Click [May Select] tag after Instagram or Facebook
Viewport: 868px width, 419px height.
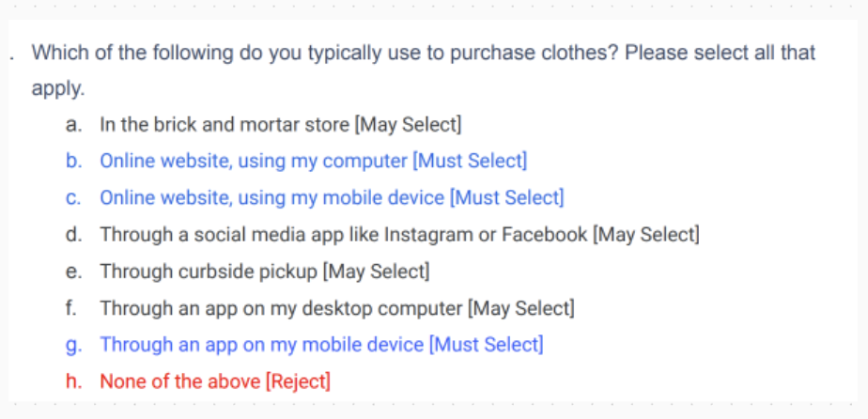pyautogui.click(x=645, y=235)
